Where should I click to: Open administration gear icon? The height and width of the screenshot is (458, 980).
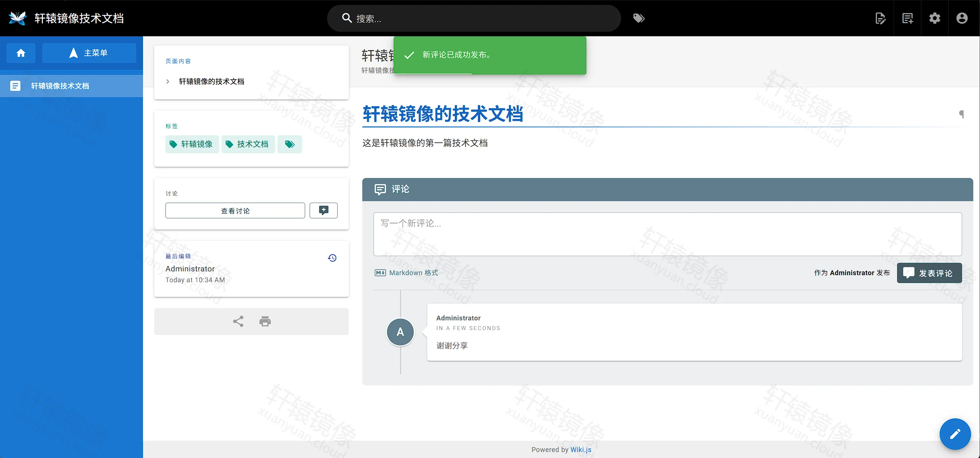coord(935,18)
